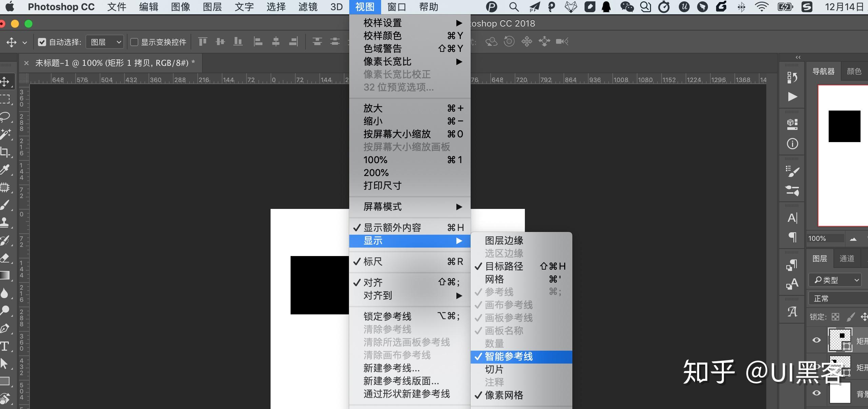Open the 图层 auto-select dropdown

pos(105,42)
